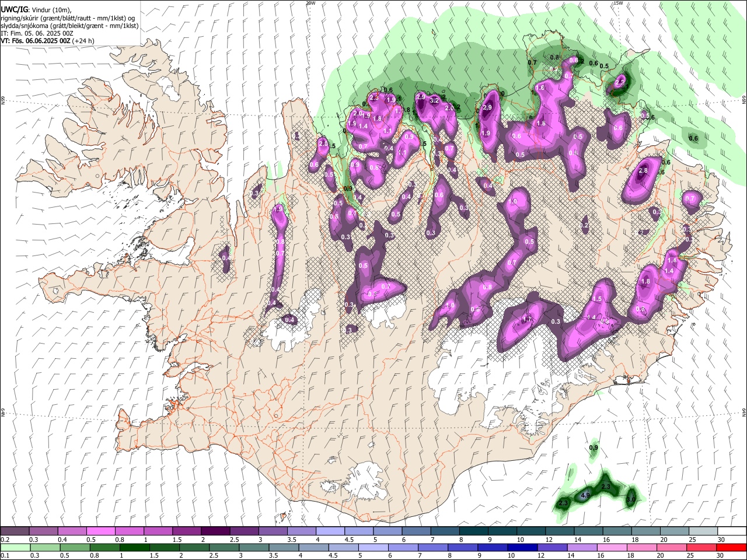Click the 2.8 snow value in east Iceland
This screenshot has height=560, width=747.
click(643, 170)
